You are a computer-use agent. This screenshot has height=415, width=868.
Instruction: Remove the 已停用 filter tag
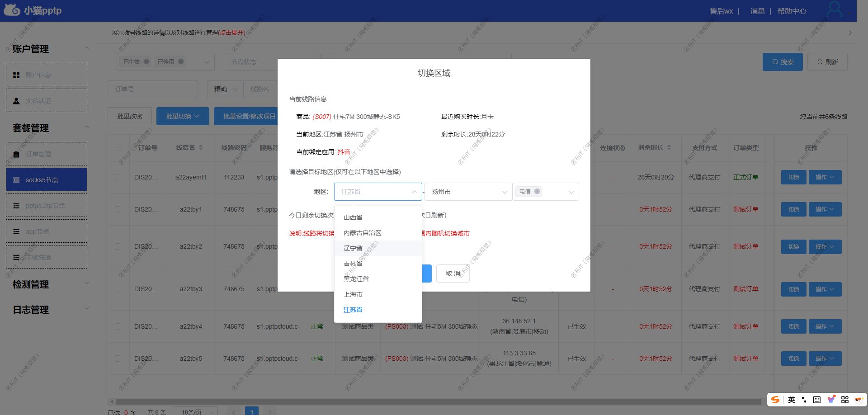(180, 61)
